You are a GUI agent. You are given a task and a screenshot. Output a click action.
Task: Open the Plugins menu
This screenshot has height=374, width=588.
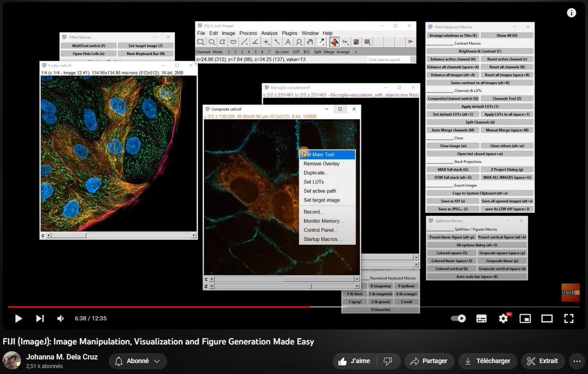coord(290,33)
